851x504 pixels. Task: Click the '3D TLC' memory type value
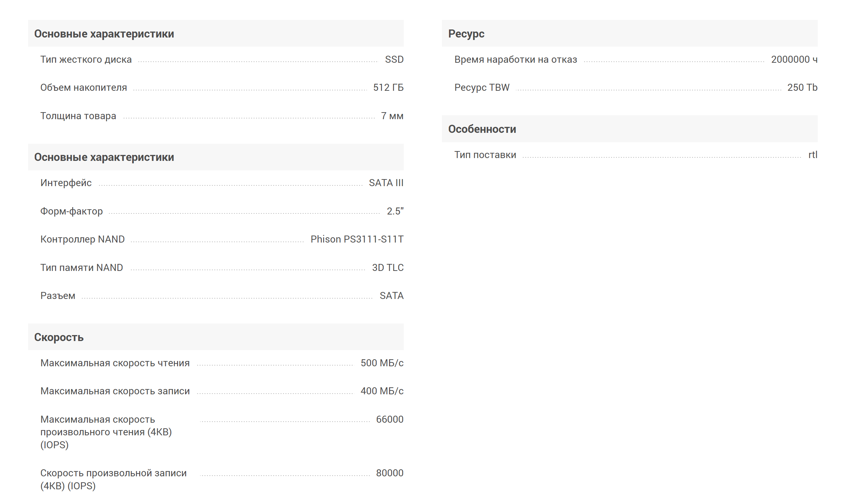[x=388, y=268]
